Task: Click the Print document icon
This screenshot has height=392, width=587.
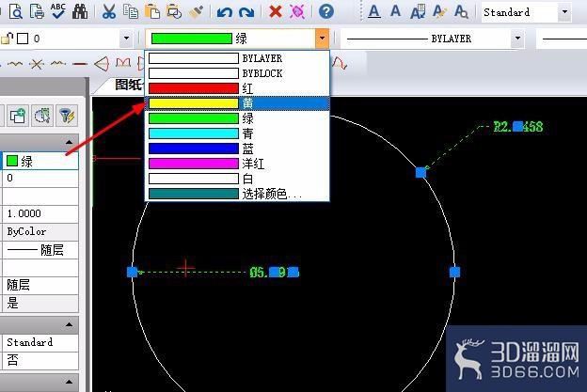Action: pos(37,11)
